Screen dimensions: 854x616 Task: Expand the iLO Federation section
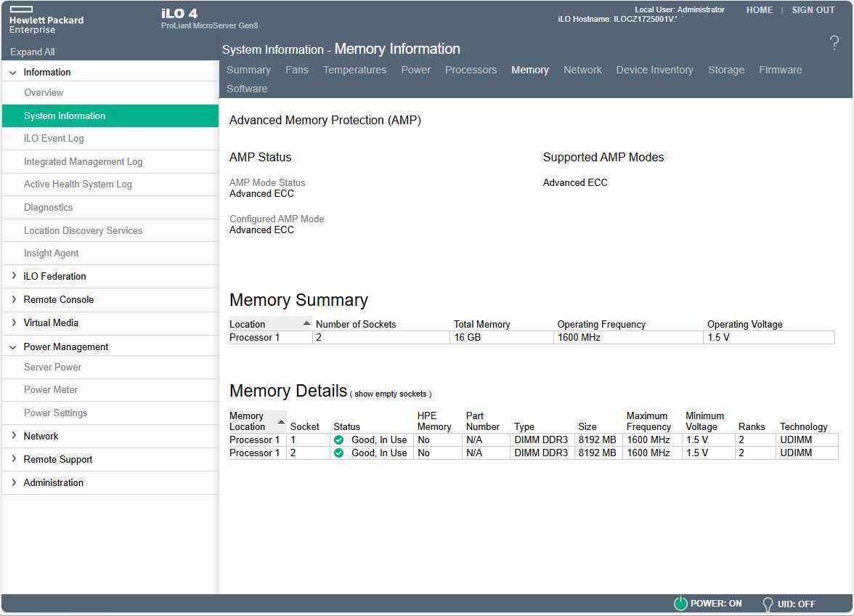click(14, 276)
